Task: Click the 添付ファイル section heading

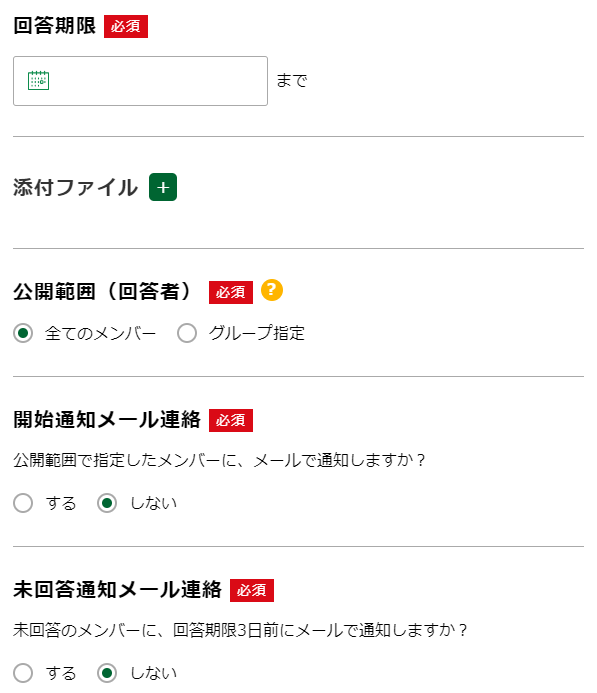Action: tap(76, 187)
